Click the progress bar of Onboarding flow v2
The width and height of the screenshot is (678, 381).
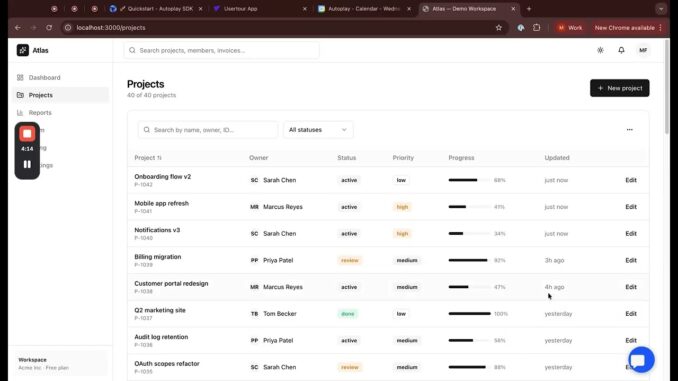point(469,180)
